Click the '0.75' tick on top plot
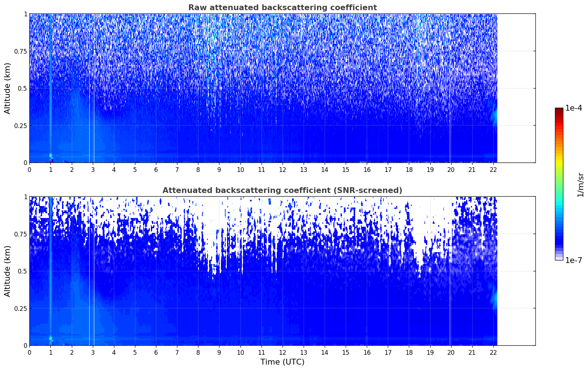 coord(21,51)
